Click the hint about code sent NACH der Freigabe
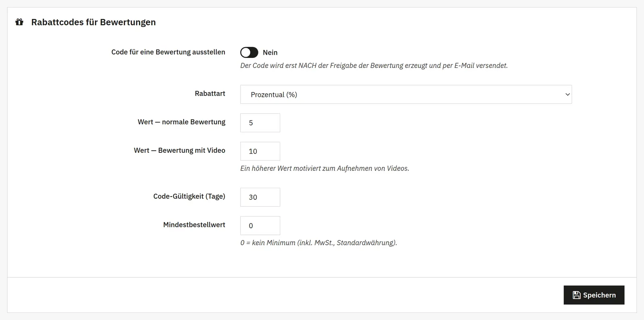 (374, 66)
